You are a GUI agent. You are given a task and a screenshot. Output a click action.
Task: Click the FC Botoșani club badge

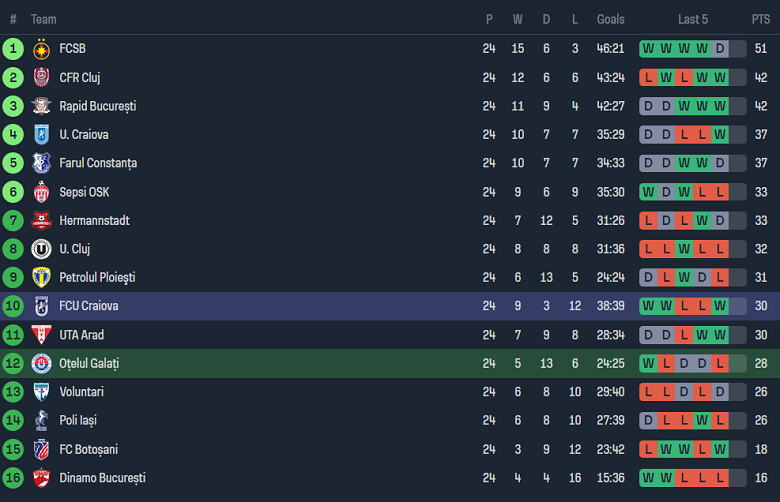pos(41,449)
